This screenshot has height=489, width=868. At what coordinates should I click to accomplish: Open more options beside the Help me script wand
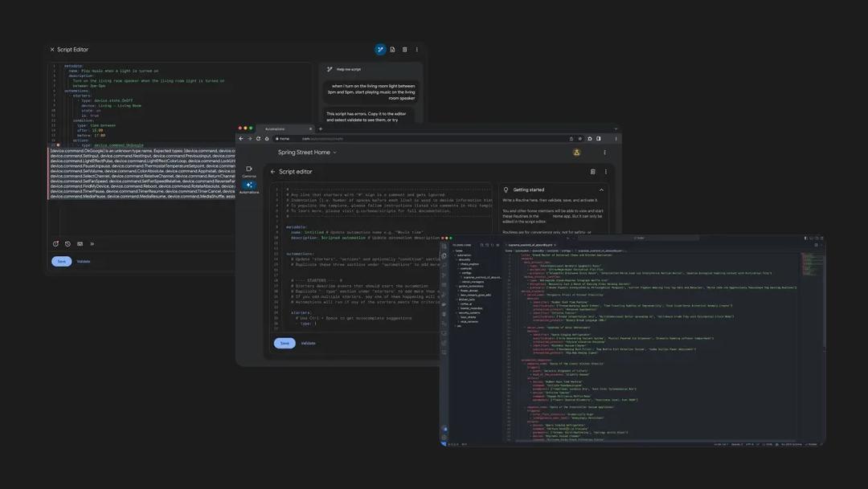click(x=417, y=49)
